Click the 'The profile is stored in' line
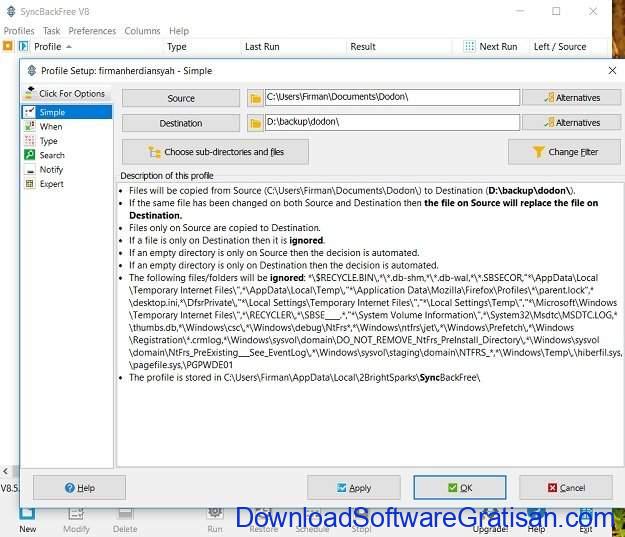This screenshot has width=625, height=537. (x=304, y=377)
